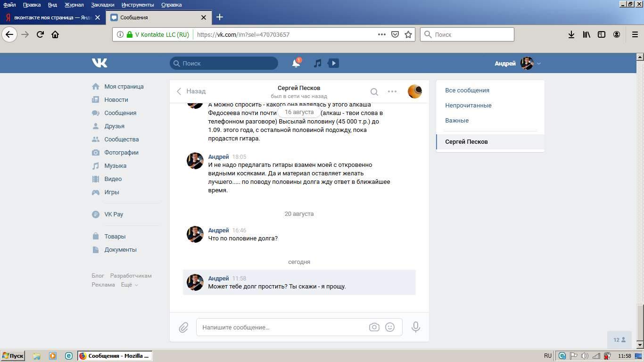Open the online friends counter showing 12
This screenshot has height=362, width=644.
click(619, 339)
